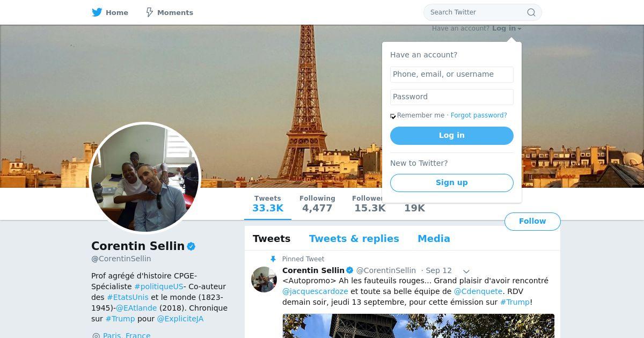Toggle the Remember me checkbox

tap(393, 116)
